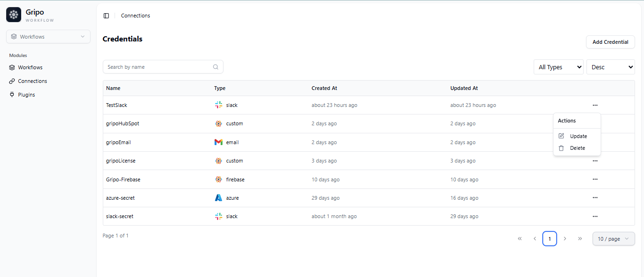Change the 10 / page size selector

(x=613, y=239)
